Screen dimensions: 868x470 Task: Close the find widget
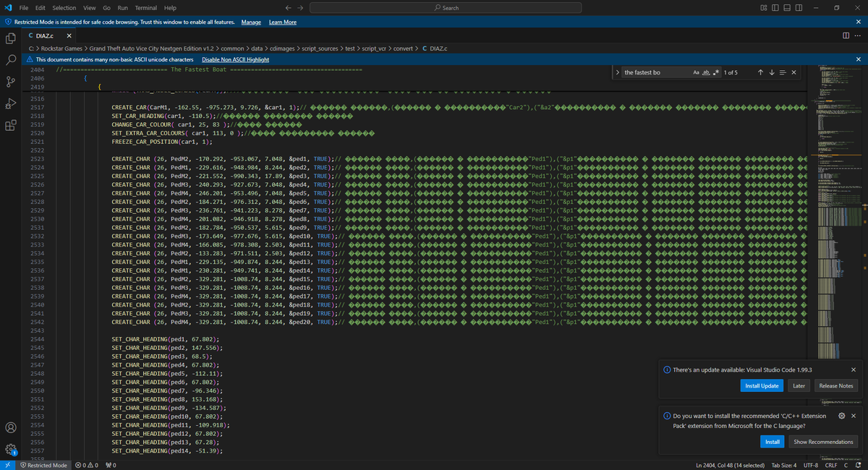(x=793, y=72)
